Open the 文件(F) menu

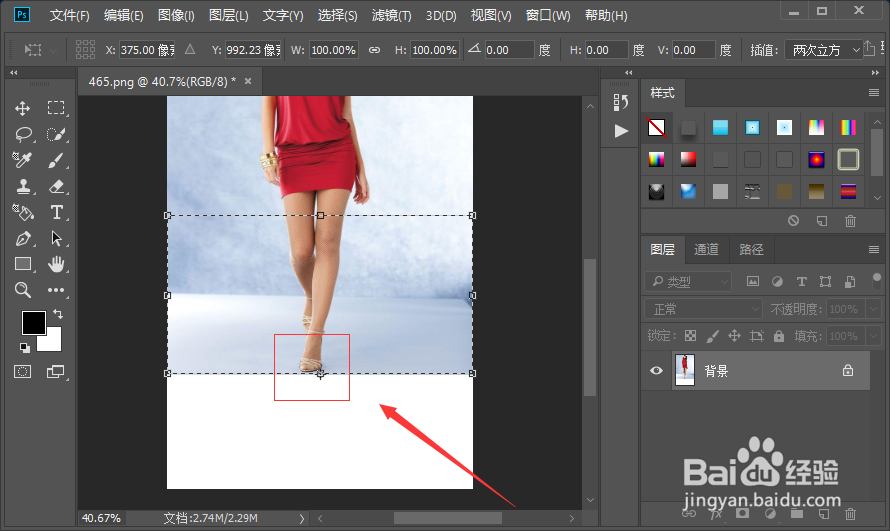69,15
